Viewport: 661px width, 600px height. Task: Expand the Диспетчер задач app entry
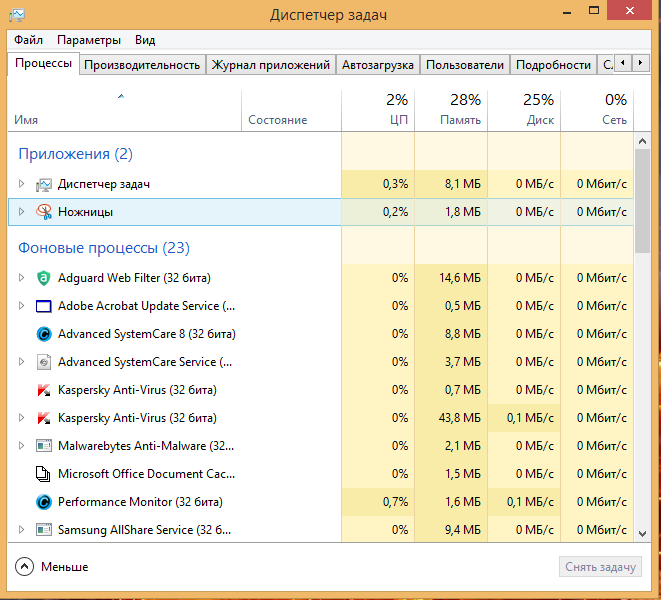(x=21, y=184)
